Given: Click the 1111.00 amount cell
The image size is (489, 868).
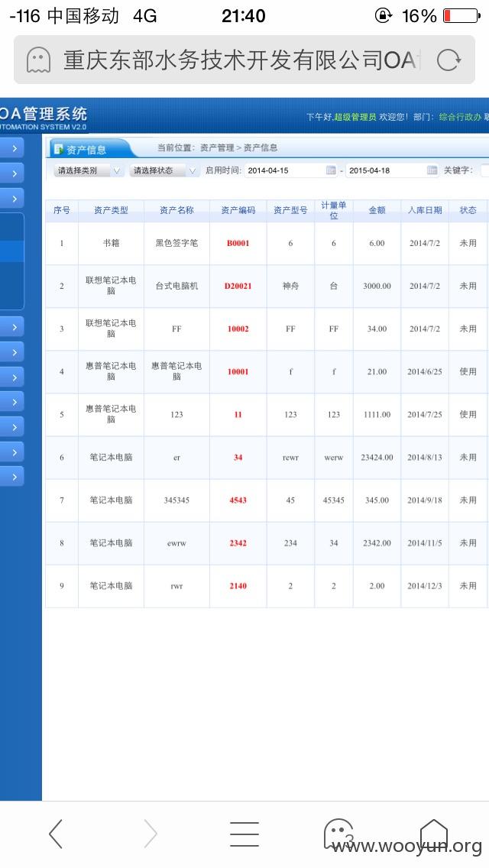Looking at the screenshot, I should pyautogui.click(x=377, y=415).
